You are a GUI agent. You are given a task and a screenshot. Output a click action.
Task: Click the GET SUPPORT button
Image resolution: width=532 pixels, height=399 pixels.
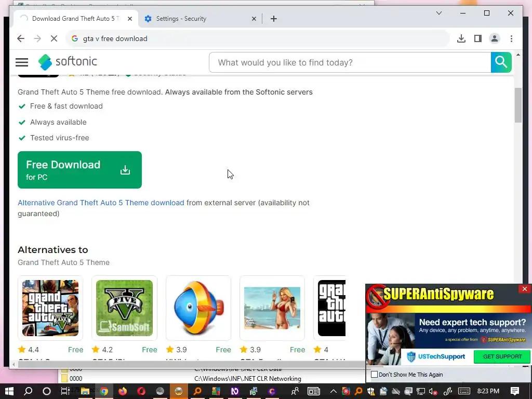click(x=502, y=356)
